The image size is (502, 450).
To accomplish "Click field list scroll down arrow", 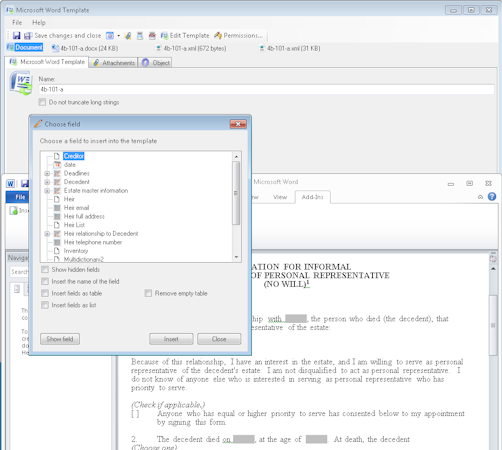I will [236, 257].
